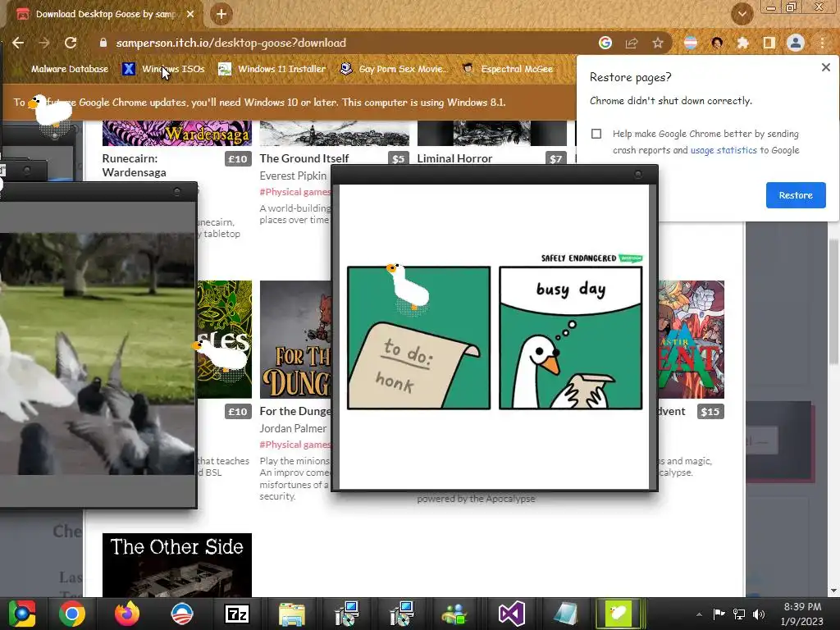Screen dimensions: 840x630
Task: Reload the Desktop Goose download page
Action: point(71,43)
